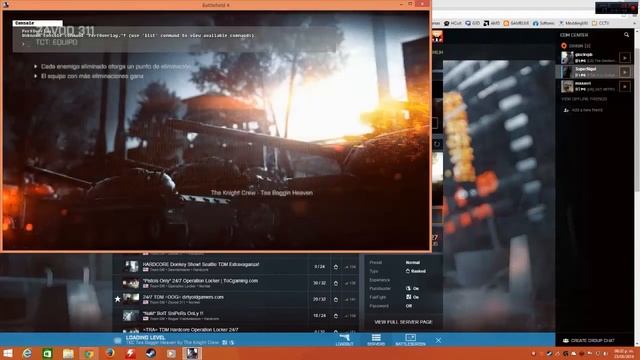Select Pistols Only 24/7 Operation Locker server

[x=236, y=283]
